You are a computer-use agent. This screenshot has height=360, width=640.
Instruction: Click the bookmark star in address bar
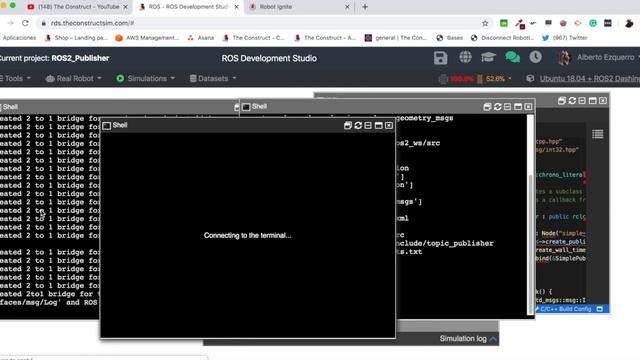[485, 23]
